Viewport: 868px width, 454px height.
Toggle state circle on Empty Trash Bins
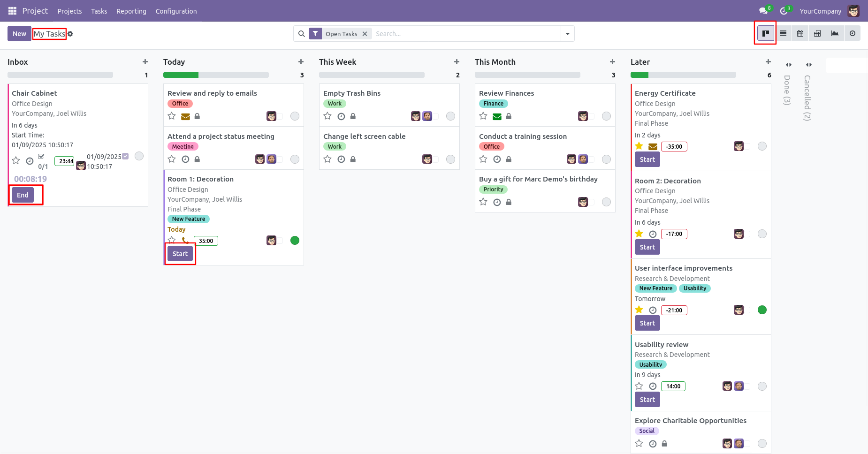point(451,116)
